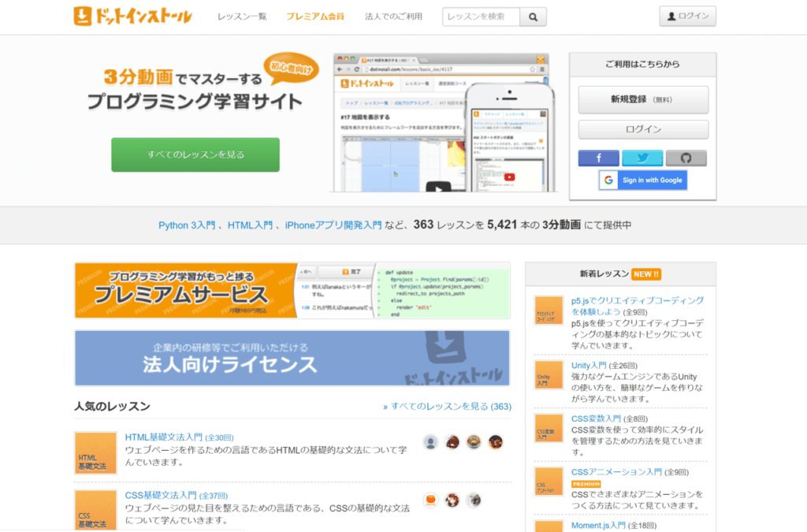The height and width of the screenshot is (532, 807).
Task: Click the Unity入門 lesson icon in sidebar
Action: pyautogui.click(x=549, y=374)
